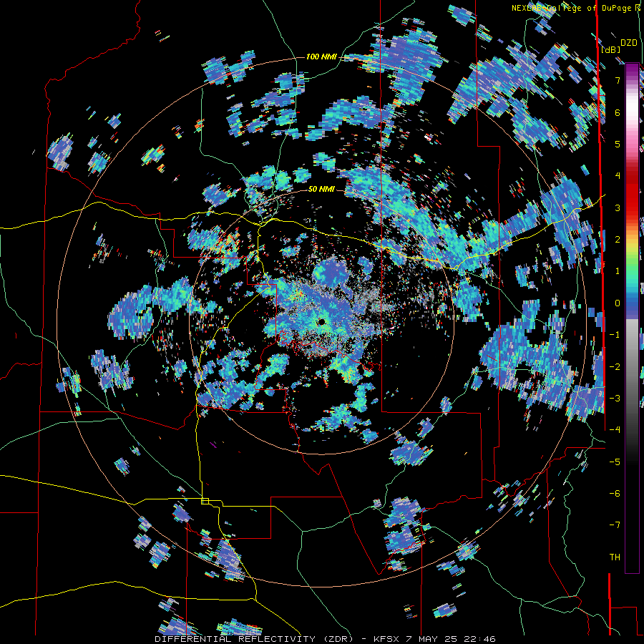The image size is (644, 644).
Task: Click the black radar-site dot at center
Action: [x=321, y=321]
